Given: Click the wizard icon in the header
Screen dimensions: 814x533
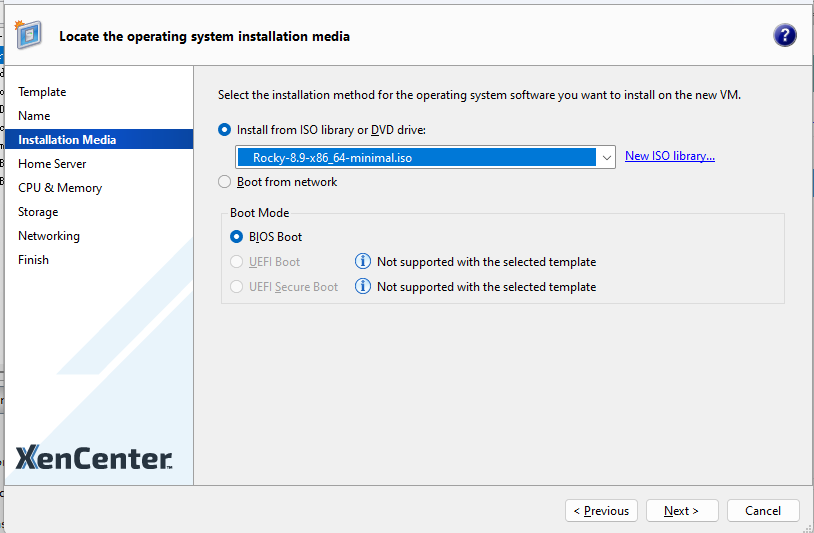Looking at the screenshot, I should (x=29, y=35).
